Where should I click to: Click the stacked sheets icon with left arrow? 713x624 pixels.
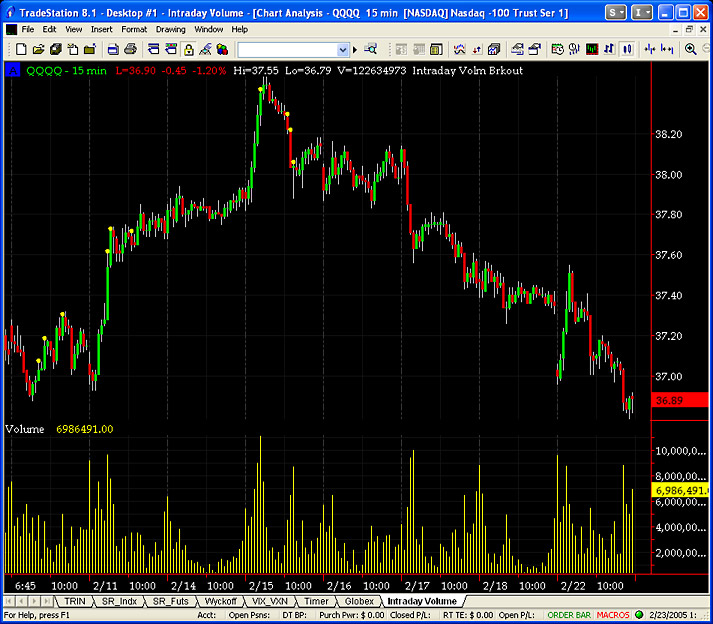point(517,49)
